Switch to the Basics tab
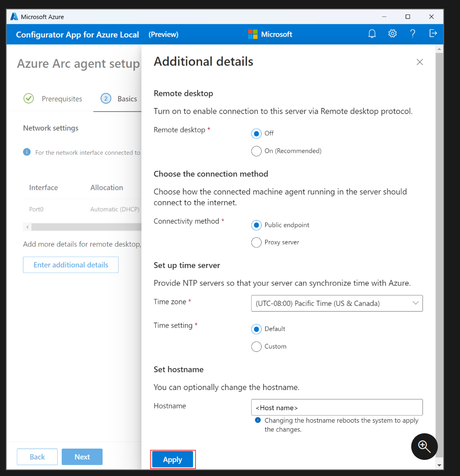This screenshot has height=476, width=460. pos(119,99)
